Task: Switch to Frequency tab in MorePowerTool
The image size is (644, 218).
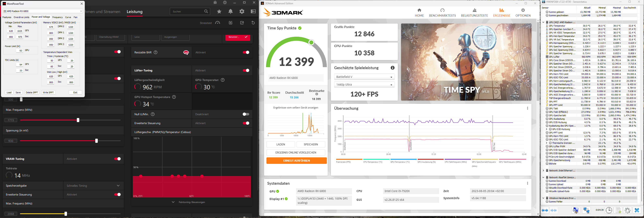Action: [x=58, y=17]
